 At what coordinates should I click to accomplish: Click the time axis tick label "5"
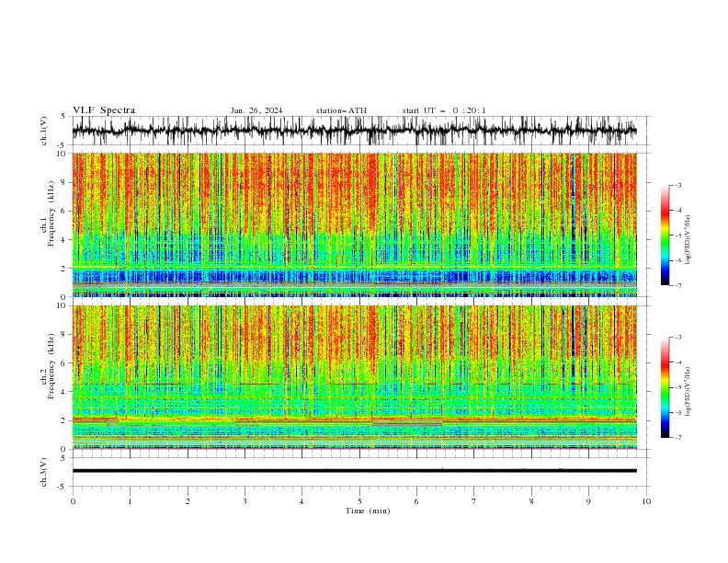[359, 501]
